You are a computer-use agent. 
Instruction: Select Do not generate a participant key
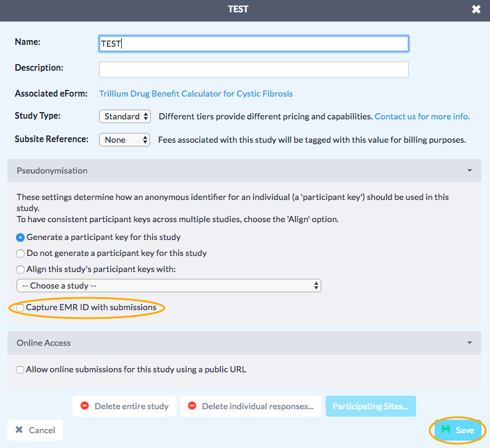[x=21, y=253]
